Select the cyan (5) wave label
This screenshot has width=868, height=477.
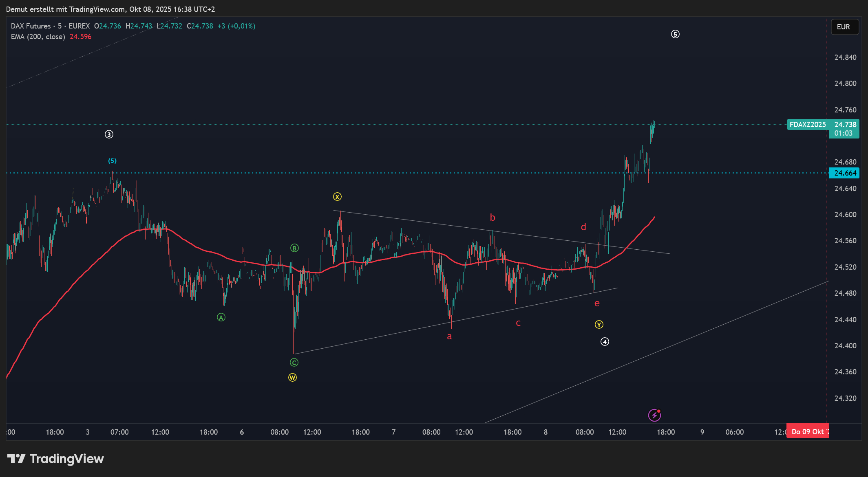(x=112, y=161)
